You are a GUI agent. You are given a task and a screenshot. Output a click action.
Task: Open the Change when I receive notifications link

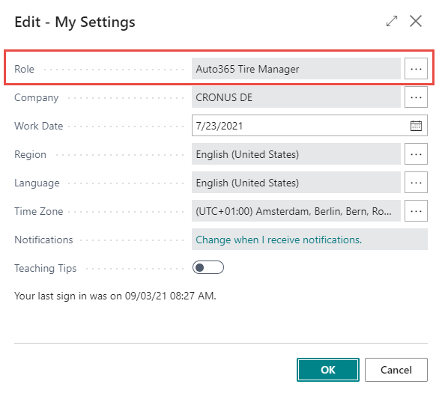[x=278, y=240]
